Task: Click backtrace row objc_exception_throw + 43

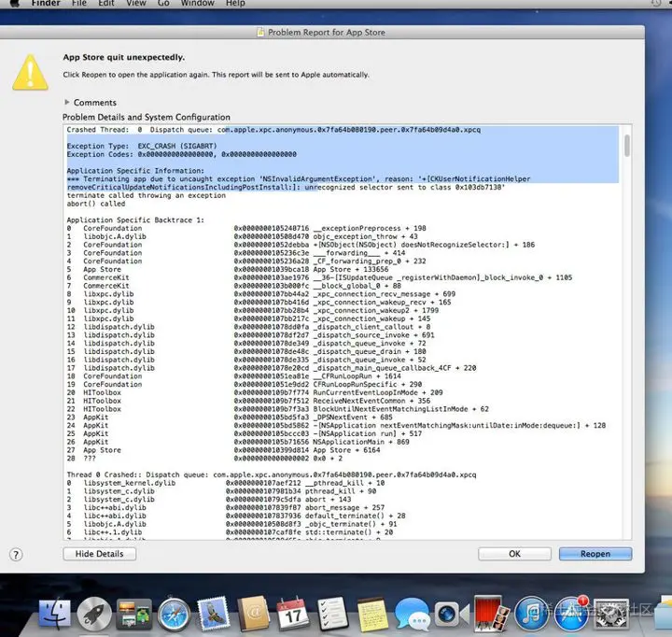Action: pos(242,236)
